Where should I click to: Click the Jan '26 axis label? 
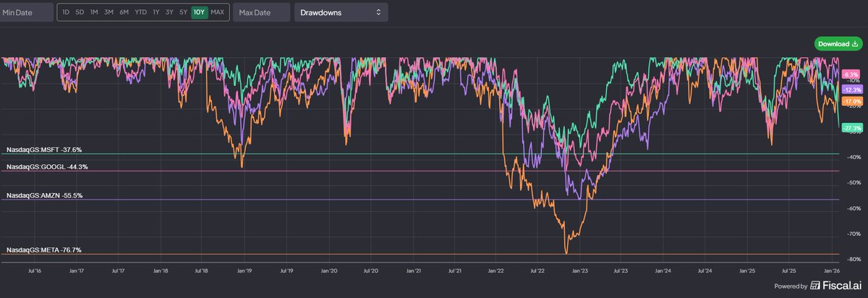coord(830,271)
